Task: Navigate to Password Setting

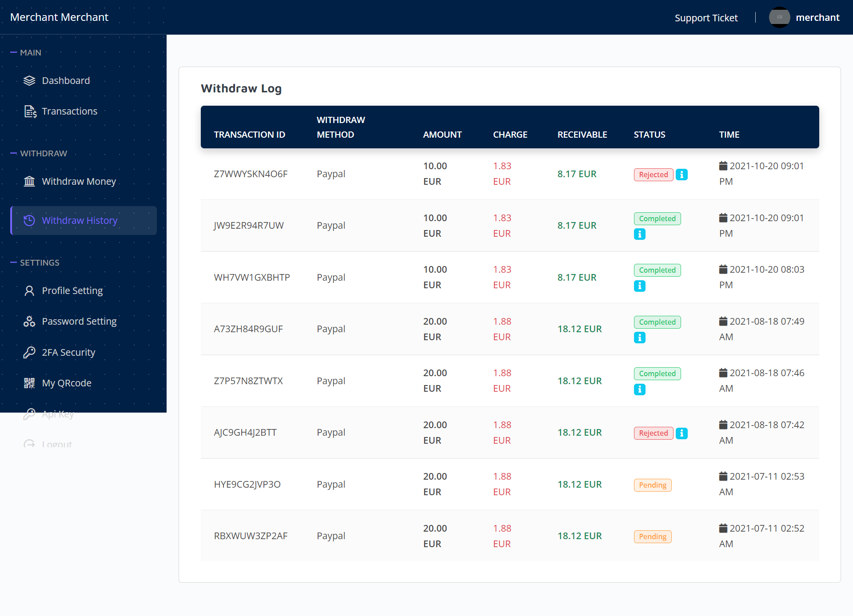Action: point(79,322)
